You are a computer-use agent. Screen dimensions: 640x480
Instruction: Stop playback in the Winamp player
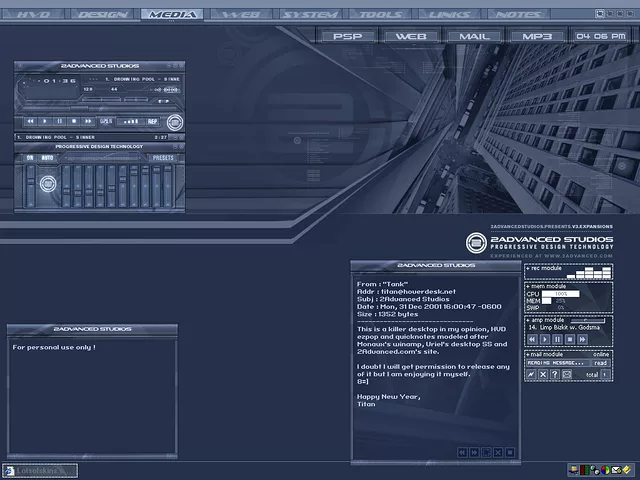[x=74, y=121]
